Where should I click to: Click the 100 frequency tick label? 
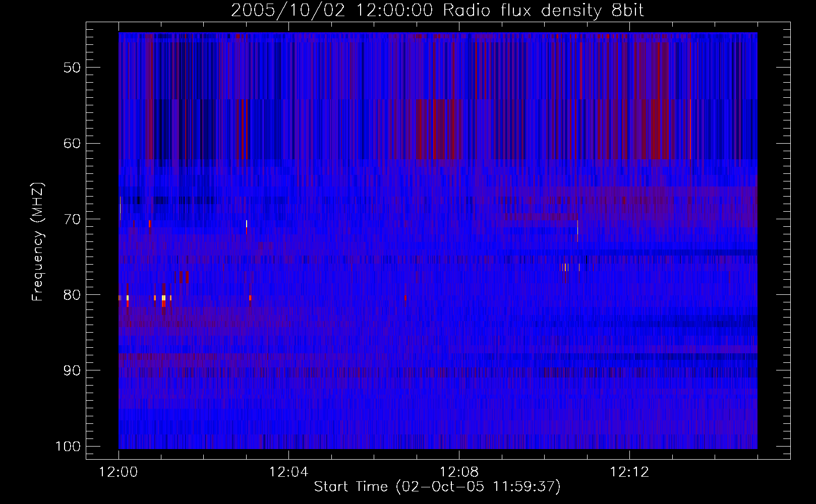pyautogui.click(x=68, y=447)
